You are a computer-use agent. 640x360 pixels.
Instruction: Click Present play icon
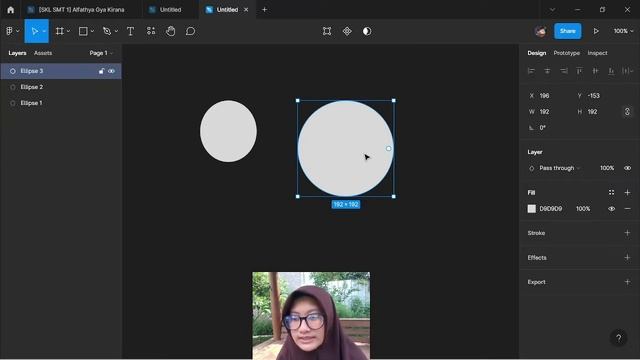[596, 31]
